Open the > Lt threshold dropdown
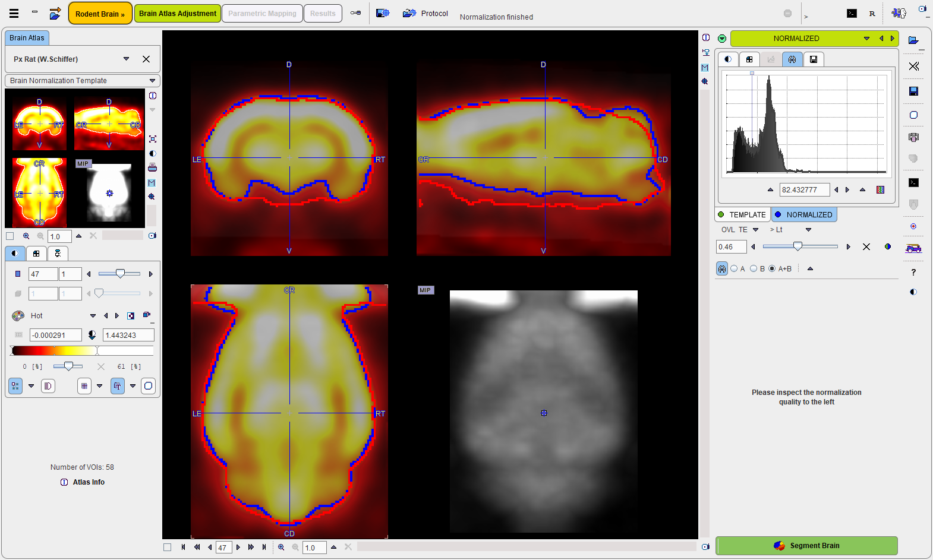 (808, 230)
